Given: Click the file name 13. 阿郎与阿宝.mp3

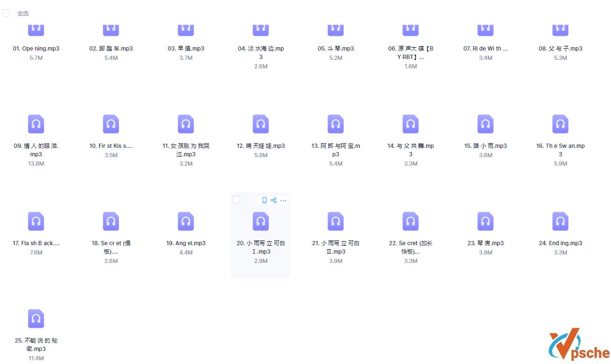Looking at the screenshot, I should pyautogui.click(x=336, y=150).
